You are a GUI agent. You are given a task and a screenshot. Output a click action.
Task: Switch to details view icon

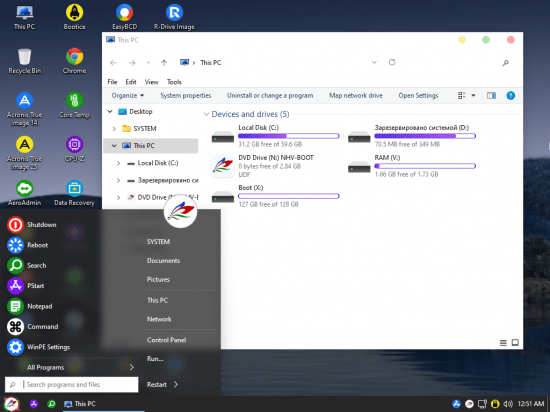tap(503, 343)
